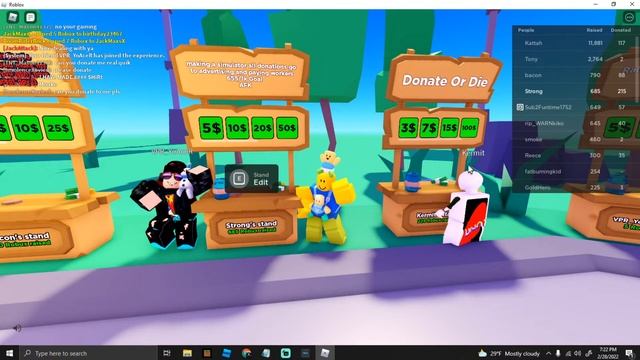The width and height of the screenshot is (640, 360).
Task: Click the 10$ button on Strong's stand
Action: pyautogui.click(x=237, y=128)
